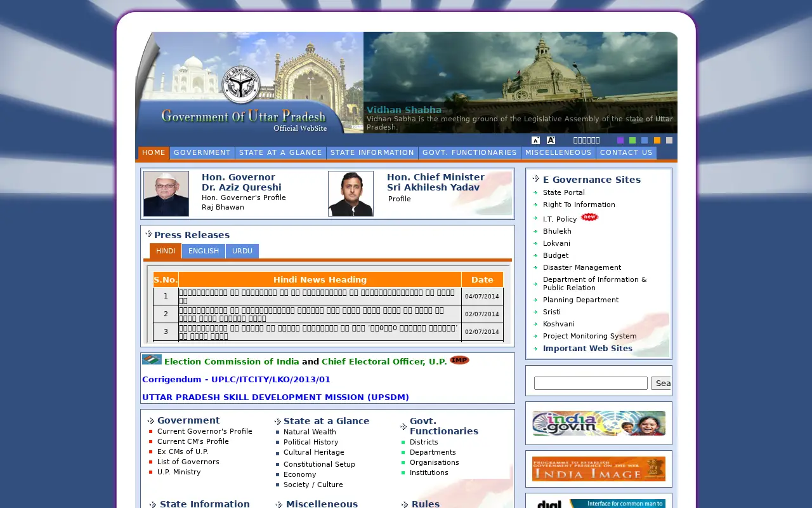Image resolution: width=812 pixels, height=508 pixels.
Task: Select the purple theme color swatch
Action: point(620,140)
